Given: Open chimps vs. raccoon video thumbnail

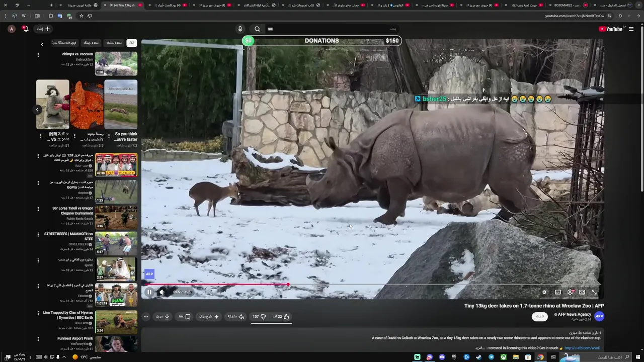Looking at the screenshot, I should [x=116, y=63].
